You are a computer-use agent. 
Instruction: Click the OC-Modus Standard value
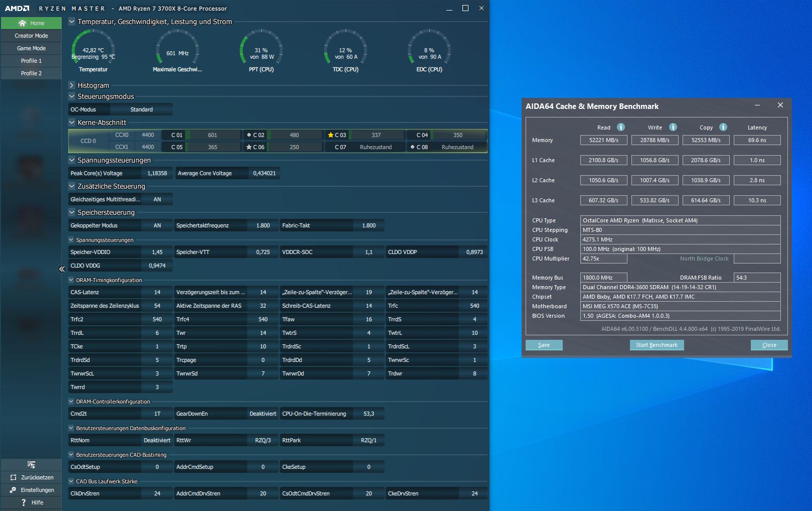[x=141, y=109]
